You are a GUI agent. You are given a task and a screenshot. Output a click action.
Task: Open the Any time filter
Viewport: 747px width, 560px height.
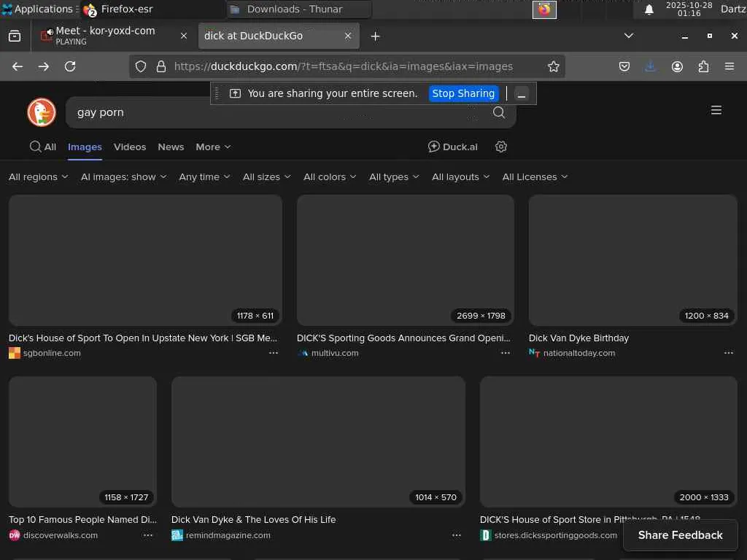pyautogui.click(x=204, y=177)
